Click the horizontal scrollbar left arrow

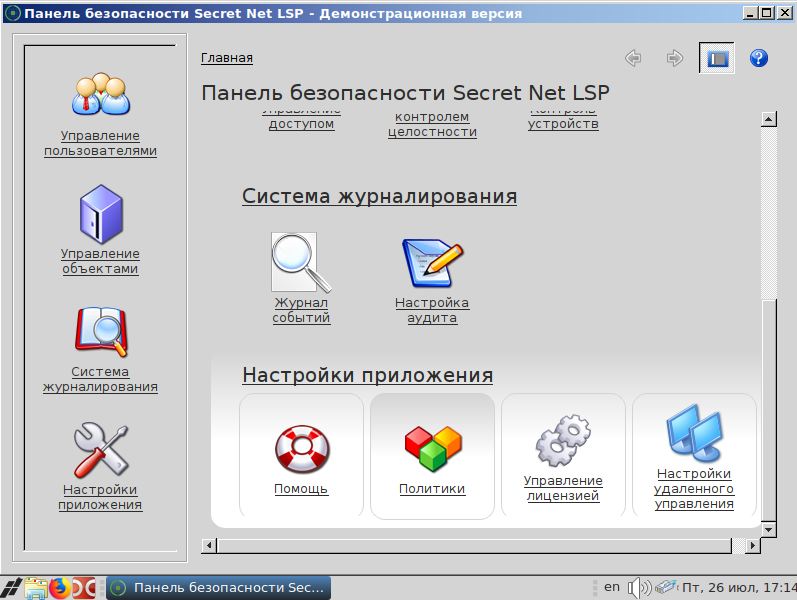(208, 546)
